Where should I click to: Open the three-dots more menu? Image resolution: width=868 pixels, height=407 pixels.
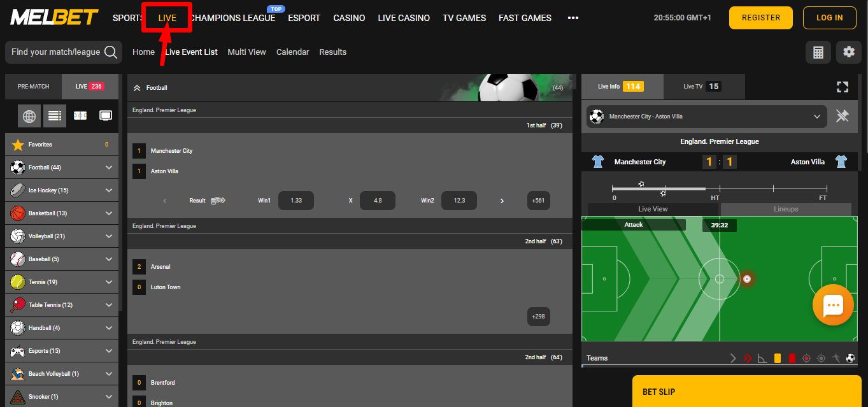tap(573, 18)
